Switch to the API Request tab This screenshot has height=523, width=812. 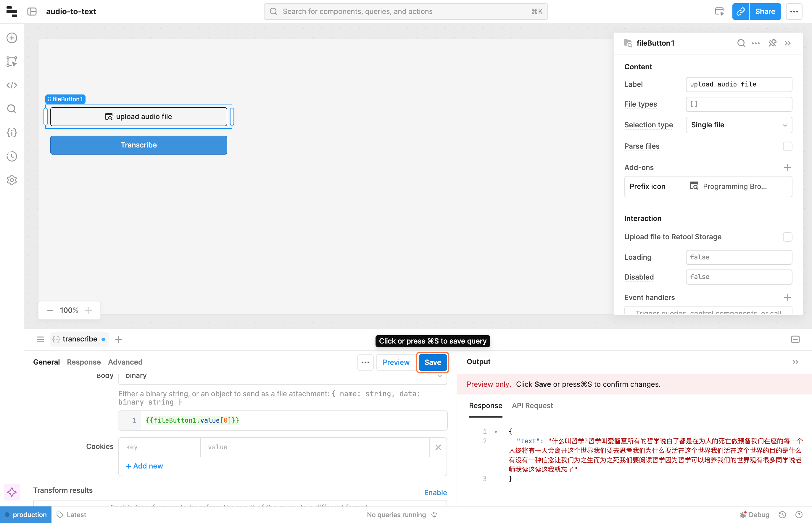532,405
